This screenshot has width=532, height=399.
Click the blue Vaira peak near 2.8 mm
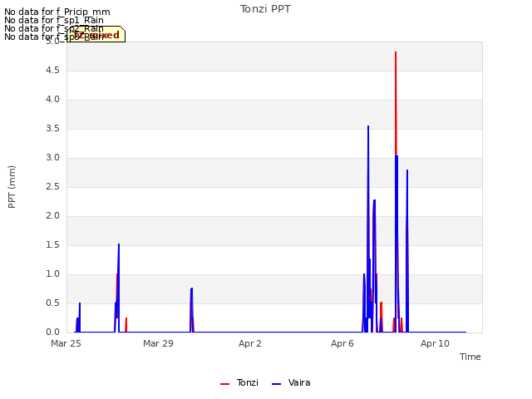407,170
